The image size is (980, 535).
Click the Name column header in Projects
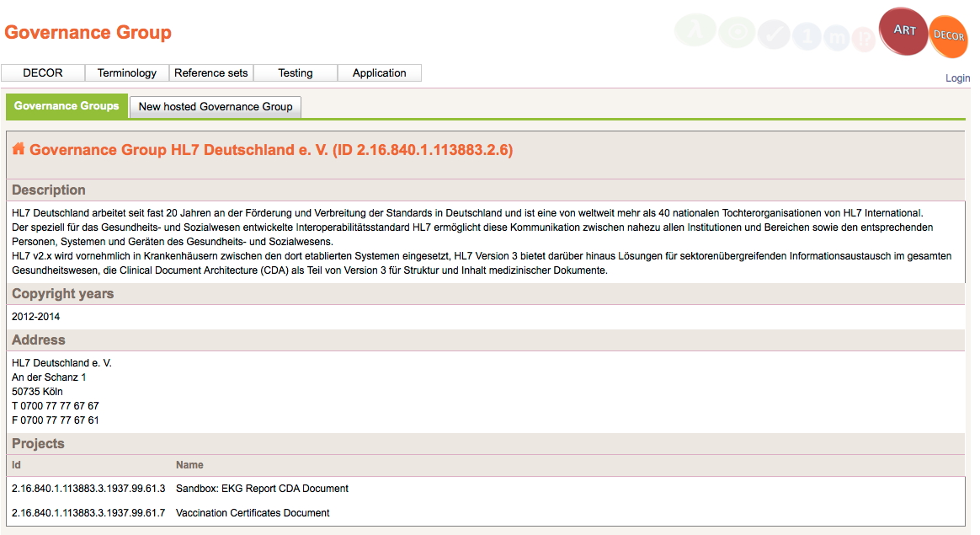pyautogui.click(x=189, y=465)
